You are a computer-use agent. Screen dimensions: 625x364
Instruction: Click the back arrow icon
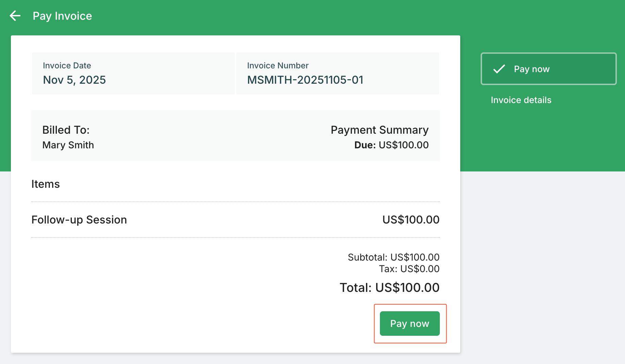[15, 16]
